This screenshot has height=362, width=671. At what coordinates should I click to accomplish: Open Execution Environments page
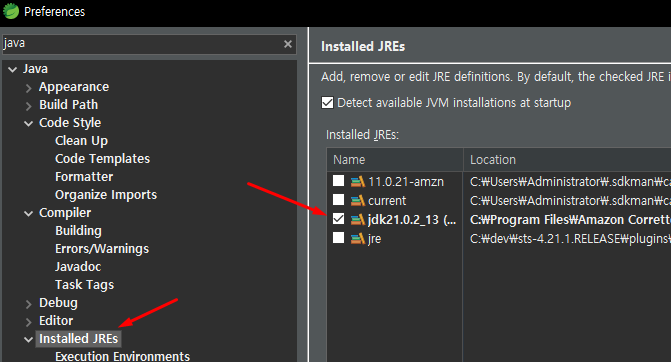point(122,356)
